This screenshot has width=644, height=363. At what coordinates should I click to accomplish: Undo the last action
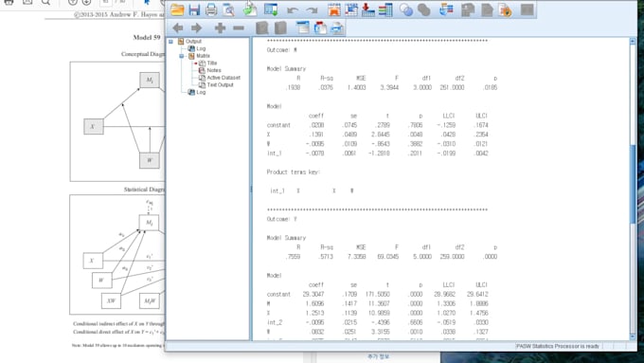293,9
